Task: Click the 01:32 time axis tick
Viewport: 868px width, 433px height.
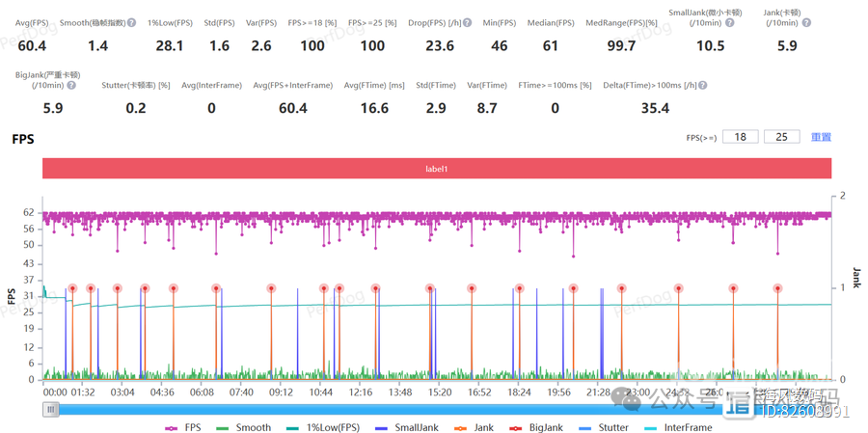Action: pyautogui.click(x=83, y=392)
